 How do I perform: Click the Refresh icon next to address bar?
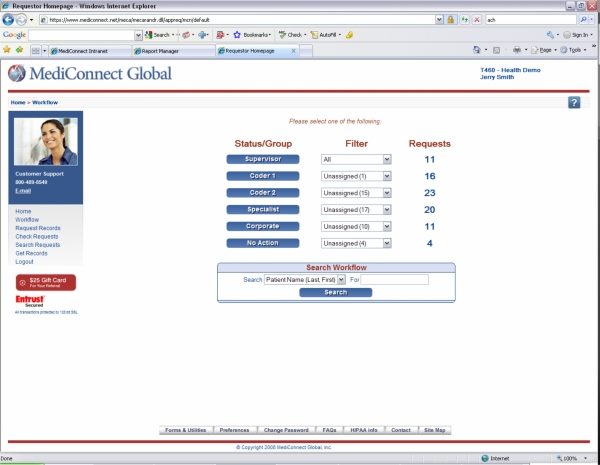click(x=465, y=20)
